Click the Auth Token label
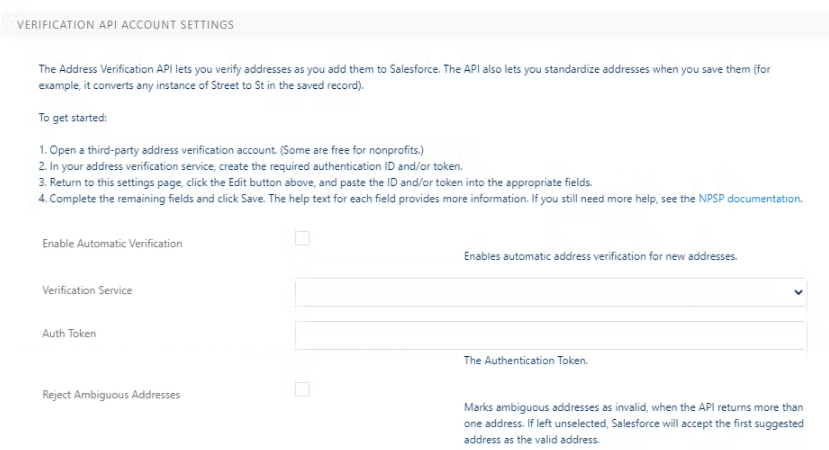Image resolution: width=829 pixels, height=450 pixels. click(x=69, y=333)
